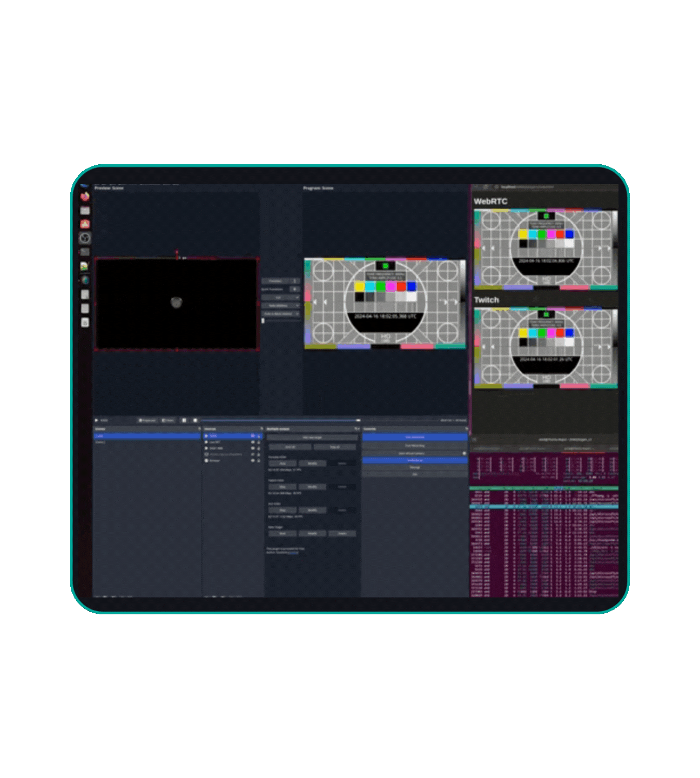Open the author link in Multiple output
Image resolution: width=700 pixels, height=778 pixels.
[293, 553]
